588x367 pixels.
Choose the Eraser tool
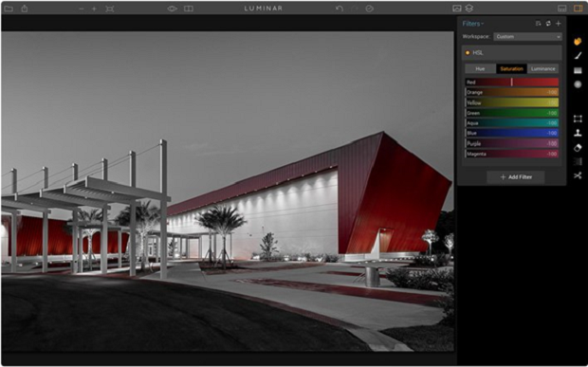click(x=578, y=148)
